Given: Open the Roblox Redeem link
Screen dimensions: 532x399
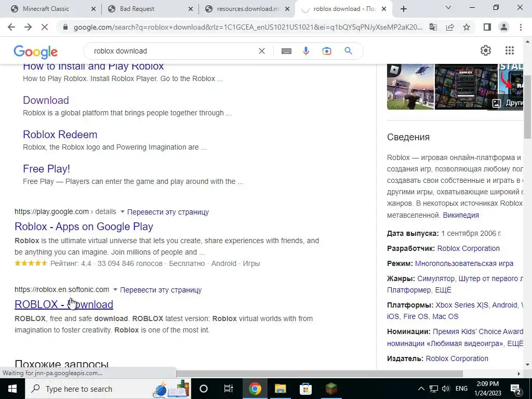Looking at the screenshot, I should tap(60, 135).
